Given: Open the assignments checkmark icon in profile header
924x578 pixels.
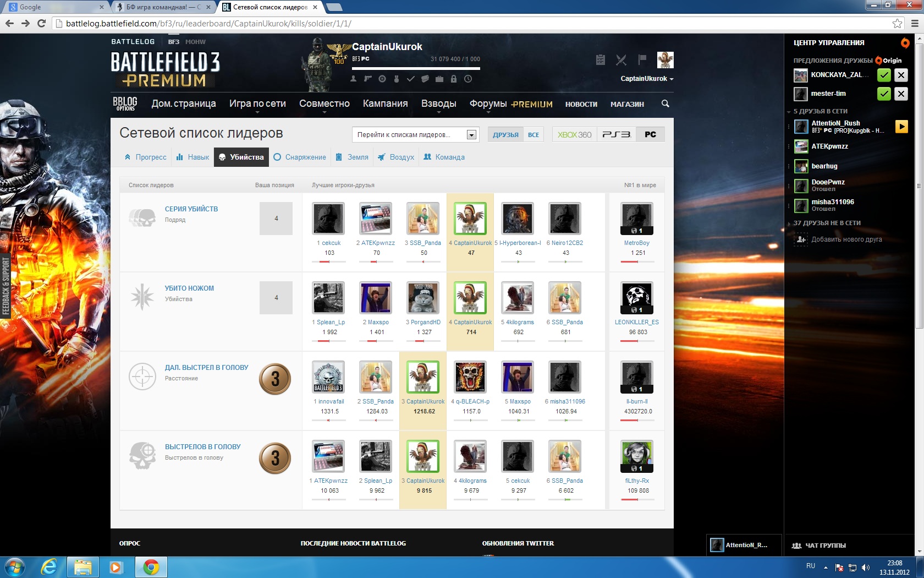Looking at the screenshot, I should click(410, 79).
